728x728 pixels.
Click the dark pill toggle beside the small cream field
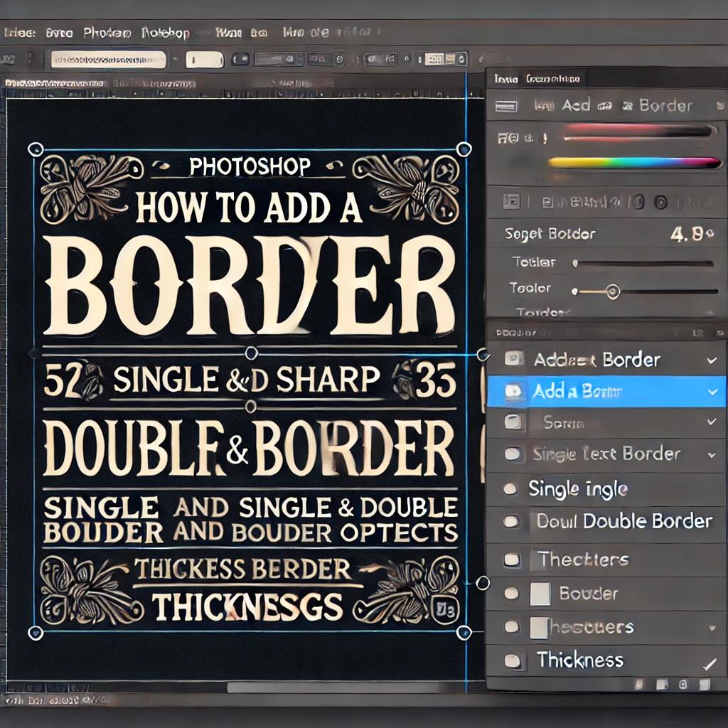point(240,60)
